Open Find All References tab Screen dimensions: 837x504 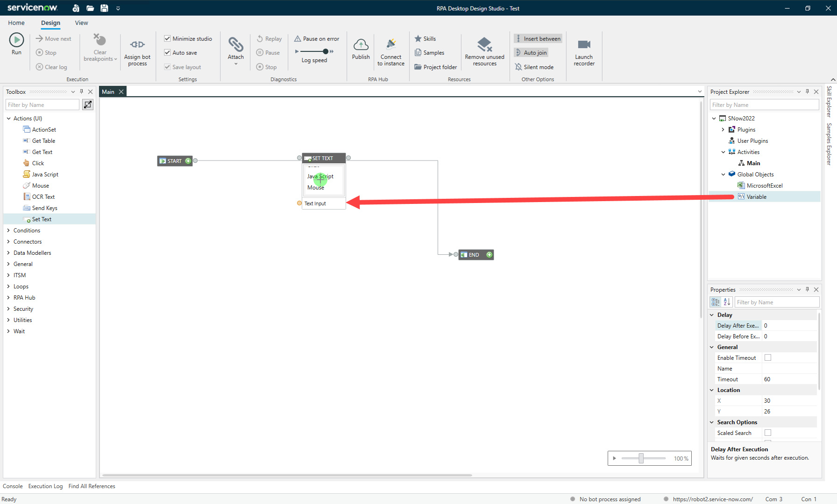92,486
